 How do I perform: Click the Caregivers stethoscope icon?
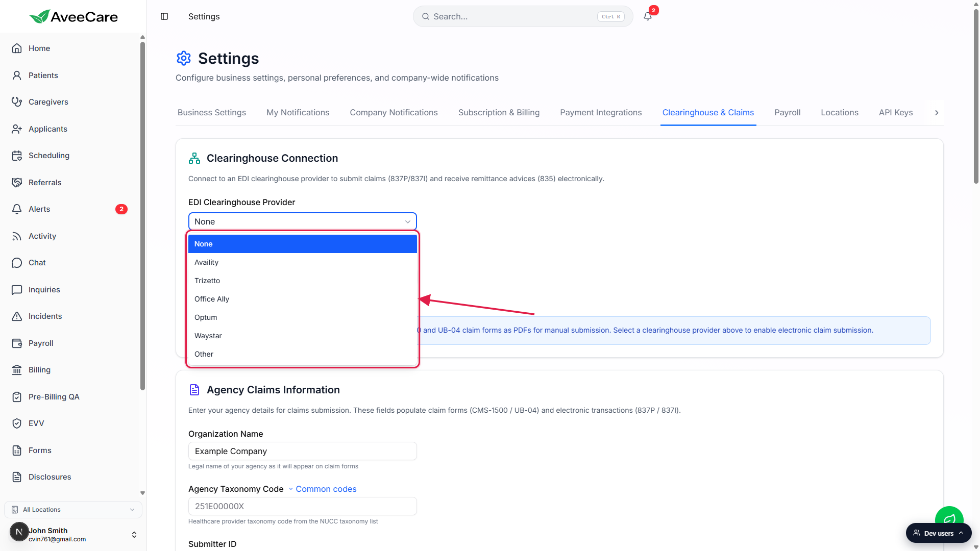(17, 102)
